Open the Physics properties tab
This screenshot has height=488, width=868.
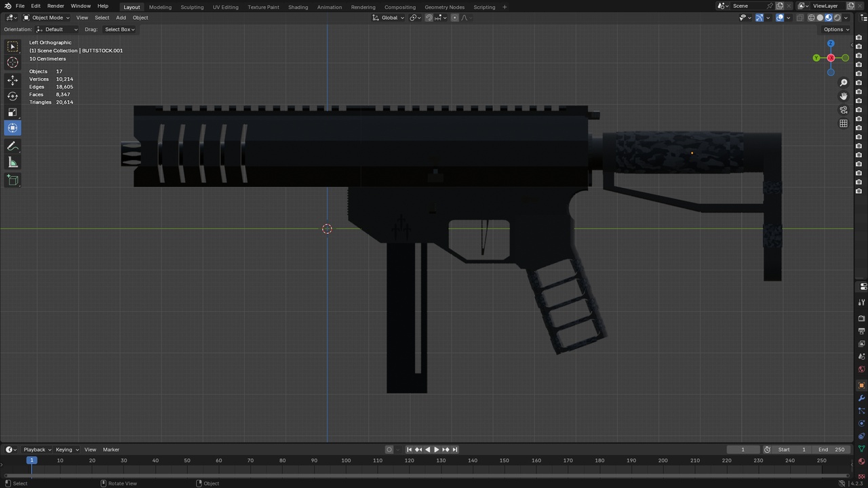(862, 423)
